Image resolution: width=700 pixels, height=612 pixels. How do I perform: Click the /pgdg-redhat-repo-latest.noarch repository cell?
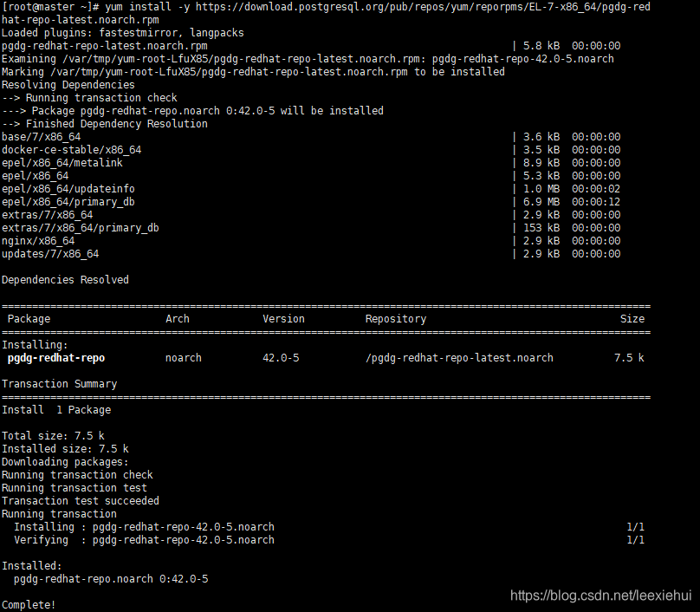pyautogui.click(x=459, y=358)
